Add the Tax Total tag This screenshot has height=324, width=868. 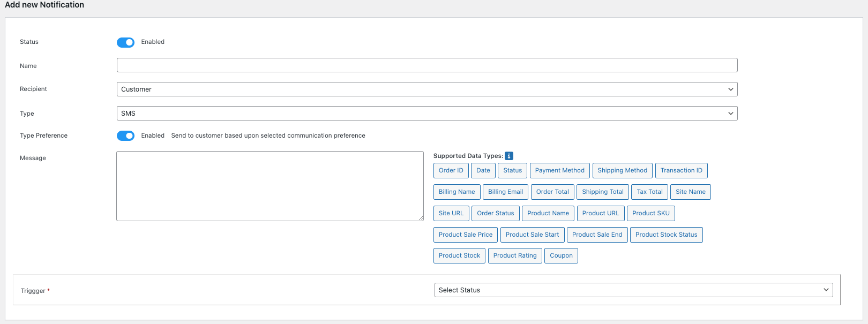pos(650,192)
